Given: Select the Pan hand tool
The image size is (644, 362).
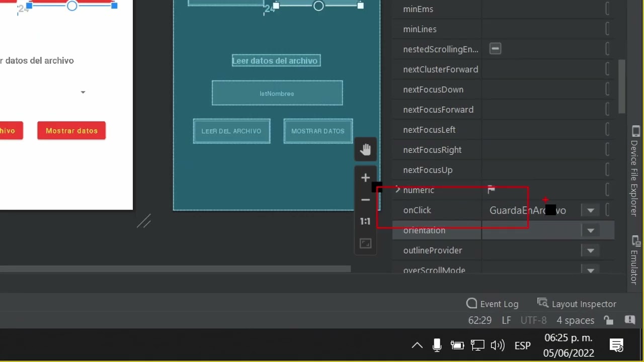Looking at the screenshot, I should point(365,149).
